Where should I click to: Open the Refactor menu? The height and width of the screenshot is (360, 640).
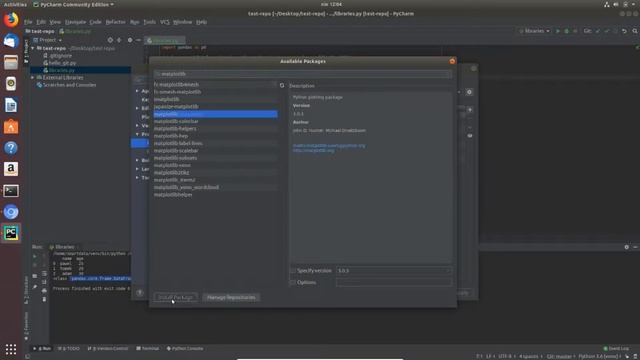pos(116,22)
